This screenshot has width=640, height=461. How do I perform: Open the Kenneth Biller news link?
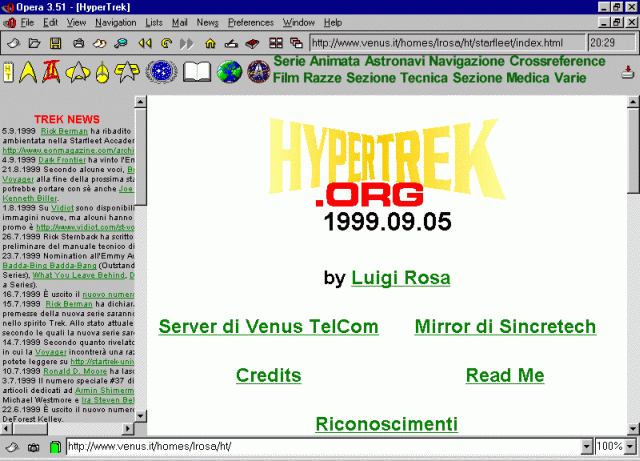coord(30,198)
